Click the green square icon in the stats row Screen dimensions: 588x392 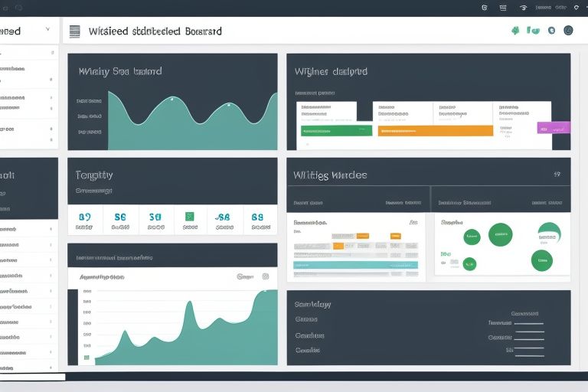[189, 217]
